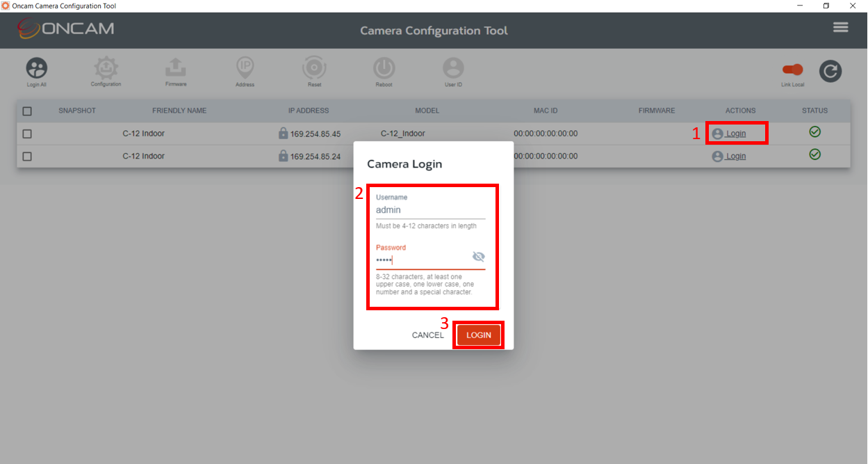868x464 pixels.
Task: Focus the Username field
Action: 431,210
